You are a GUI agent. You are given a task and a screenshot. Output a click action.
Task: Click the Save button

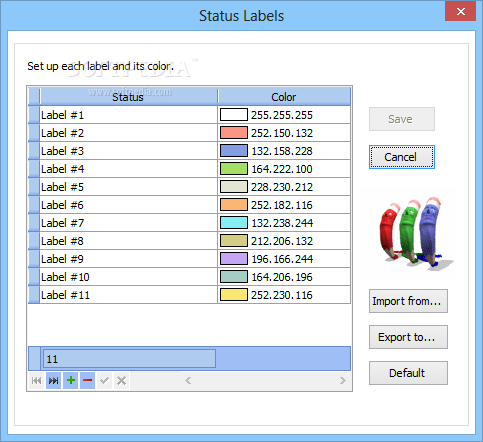pyautogui.click(x=402, y=119)
